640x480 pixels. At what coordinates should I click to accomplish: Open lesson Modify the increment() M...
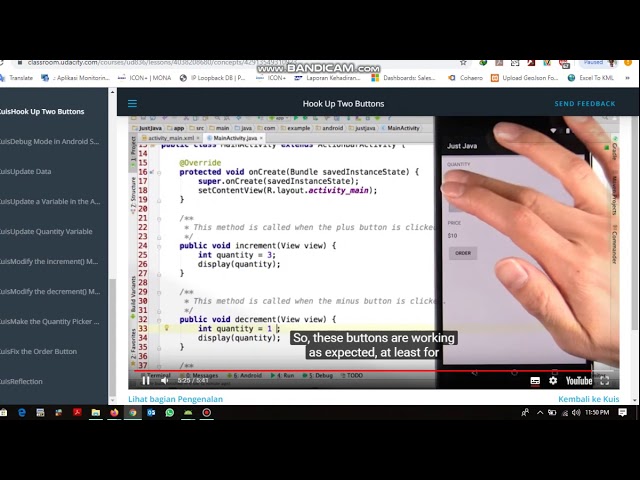click(x=49, y=262)
